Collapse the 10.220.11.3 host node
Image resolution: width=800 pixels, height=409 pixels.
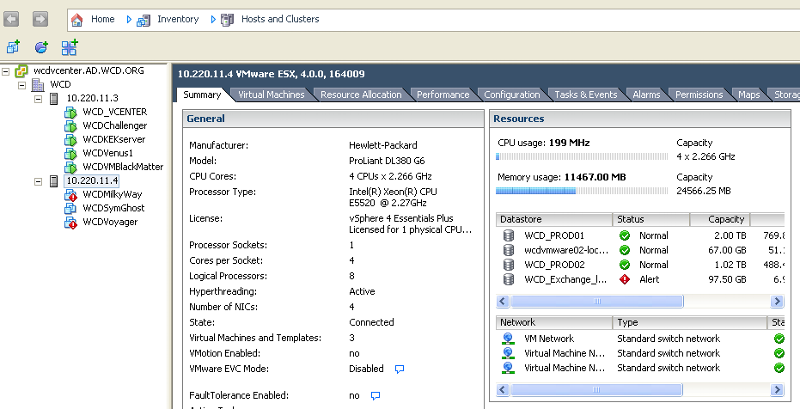point(38,99)
